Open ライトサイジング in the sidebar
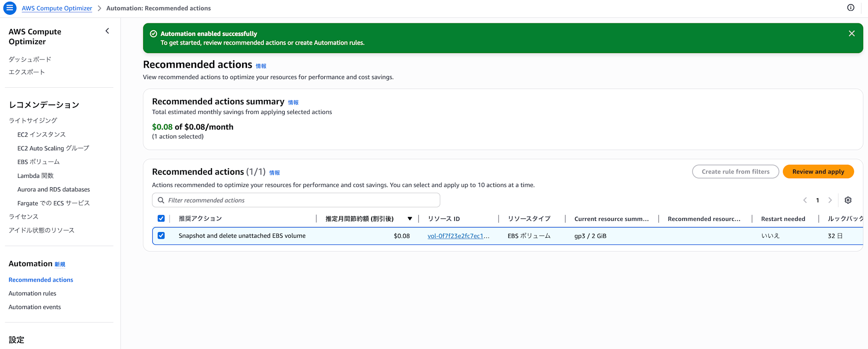Screen dimensions: 868x349 click(33, 120)
